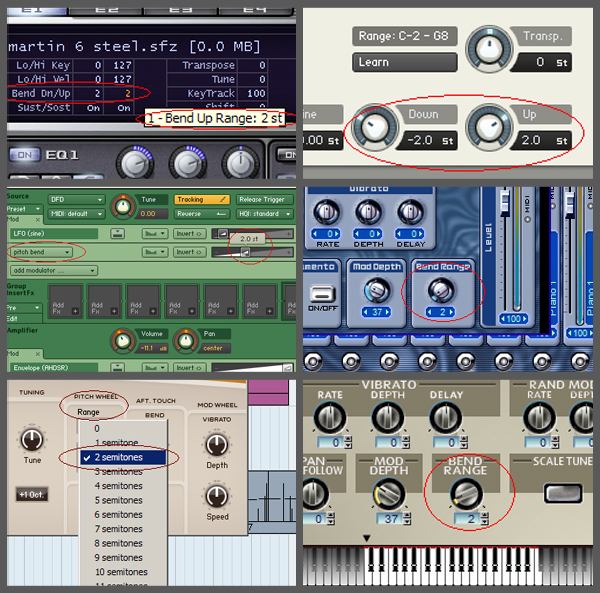Viewport: 600px width, 593px height.
Task: Click the Up pitch bend knob
Action: [x=489, y=127]
